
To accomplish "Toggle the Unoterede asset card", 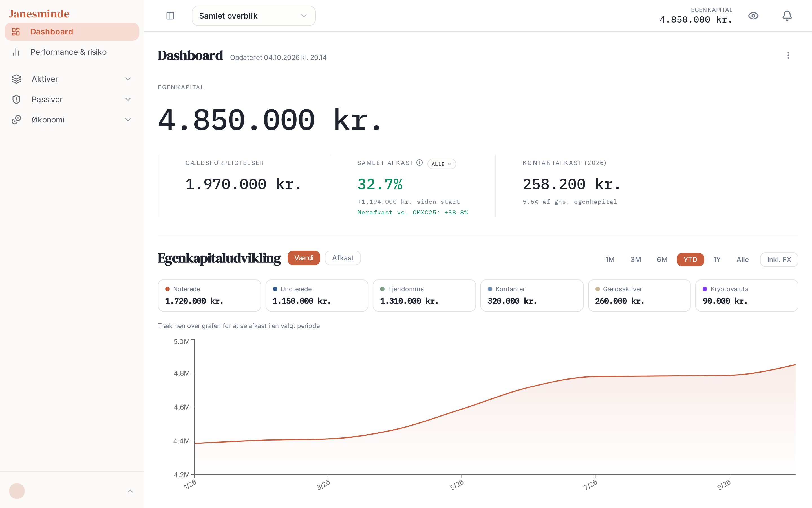I will [317, 295].
